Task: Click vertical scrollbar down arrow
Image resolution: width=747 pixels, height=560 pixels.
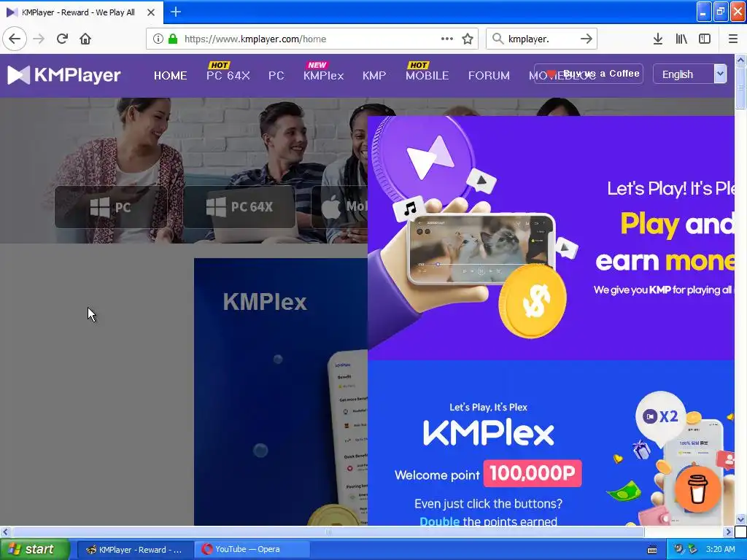Action: [x=741, y=519]
